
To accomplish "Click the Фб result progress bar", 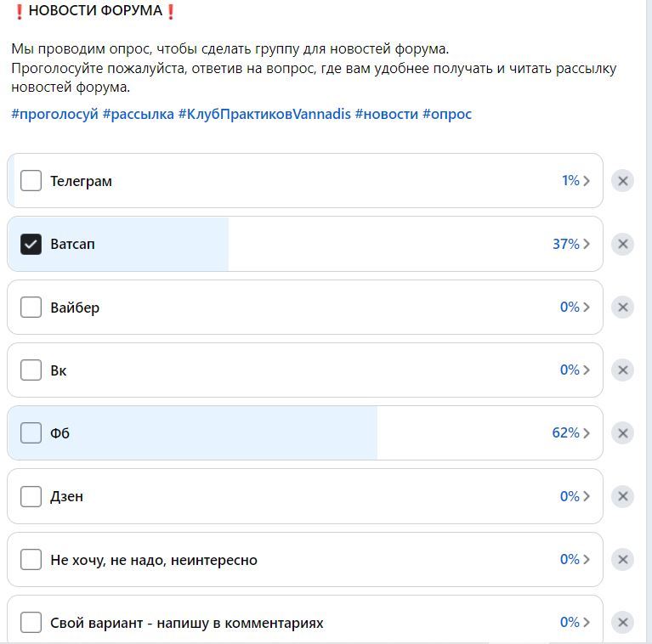I will tap(192, 433).
